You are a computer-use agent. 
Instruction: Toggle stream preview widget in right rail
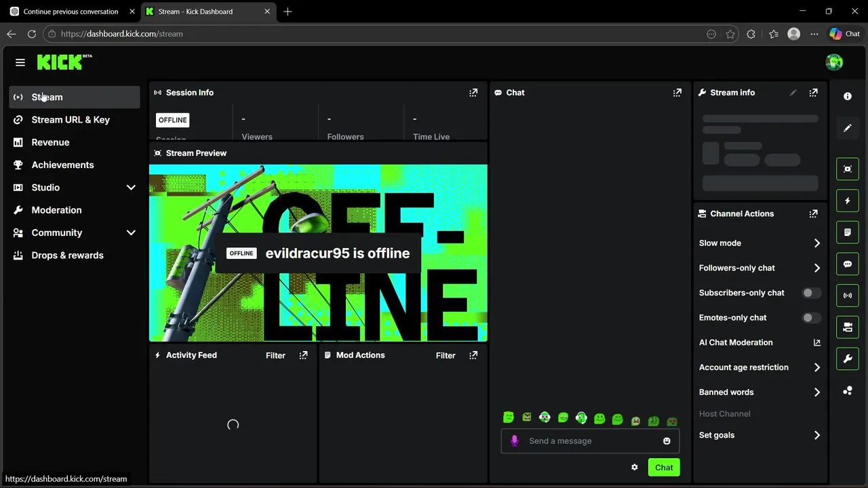pyautogui.click(x=848, y=169)
